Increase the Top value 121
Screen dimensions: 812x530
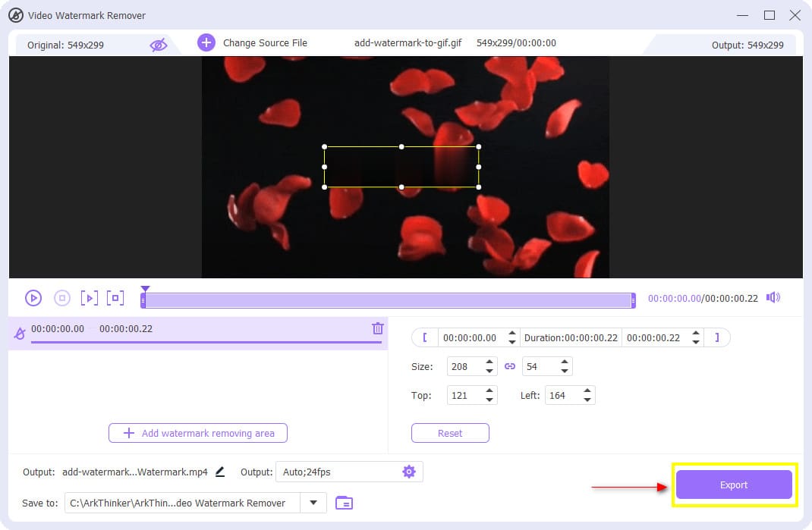[489, 390]
